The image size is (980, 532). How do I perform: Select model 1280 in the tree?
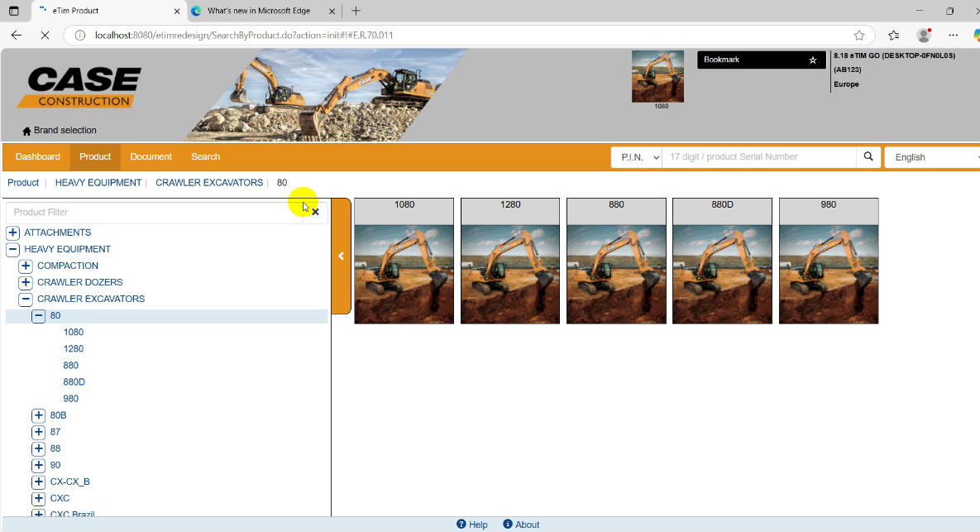click(x=73, y=349)
